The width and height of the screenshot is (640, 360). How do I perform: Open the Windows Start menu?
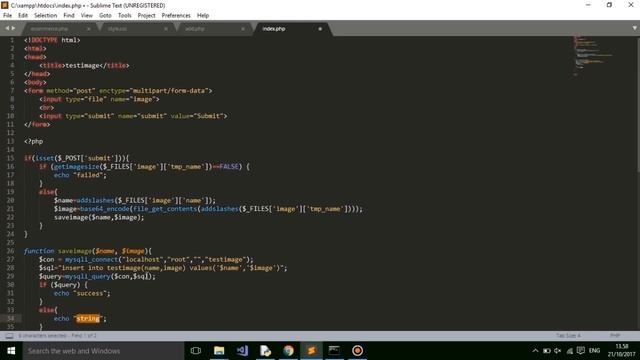(x=11, y=351)
